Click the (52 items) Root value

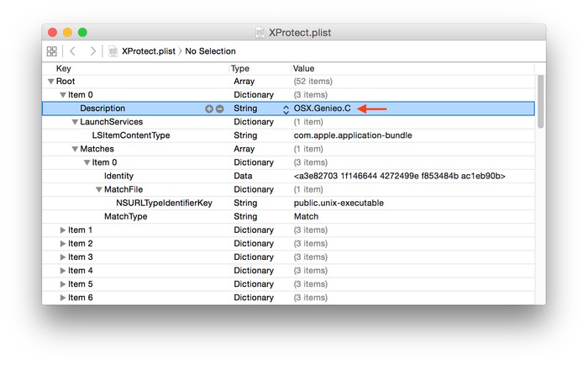pyautogui.click(x=312, y=82)
